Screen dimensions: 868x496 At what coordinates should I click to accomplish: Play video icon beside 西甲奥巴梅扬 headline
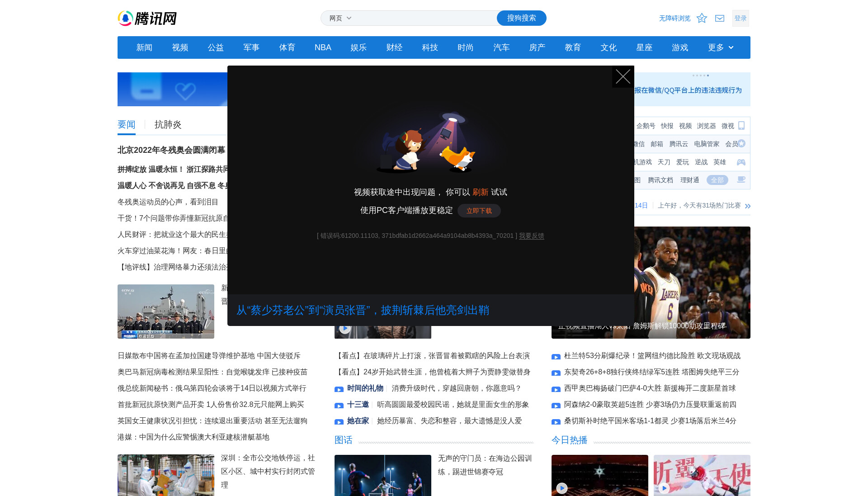tap(556, 389)
